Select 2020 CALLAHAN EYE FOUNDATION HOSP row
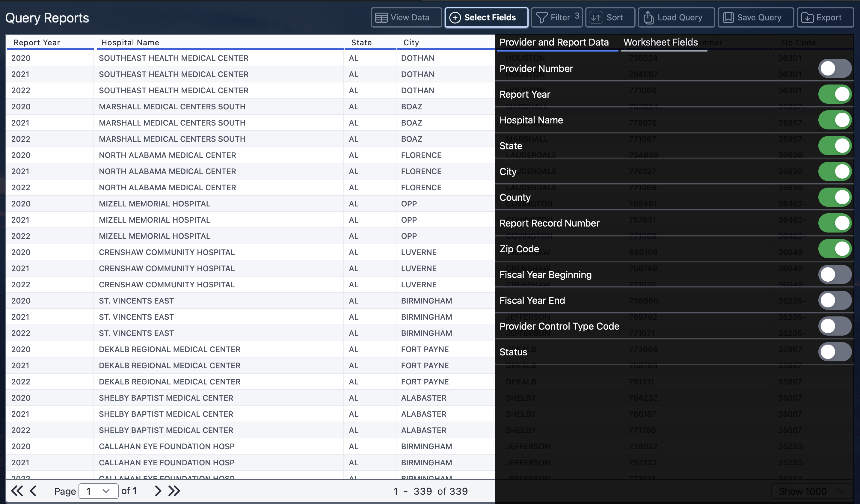Screen dimensions: 860x504 (251, 446)
